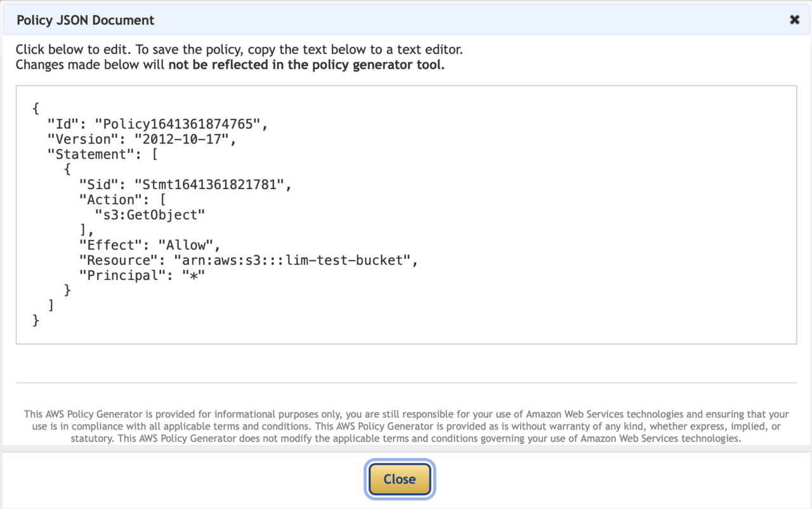Screen dimensions: 812x509
Task: Click the Policy JSON Document title
Action: [x=86, y=20]
